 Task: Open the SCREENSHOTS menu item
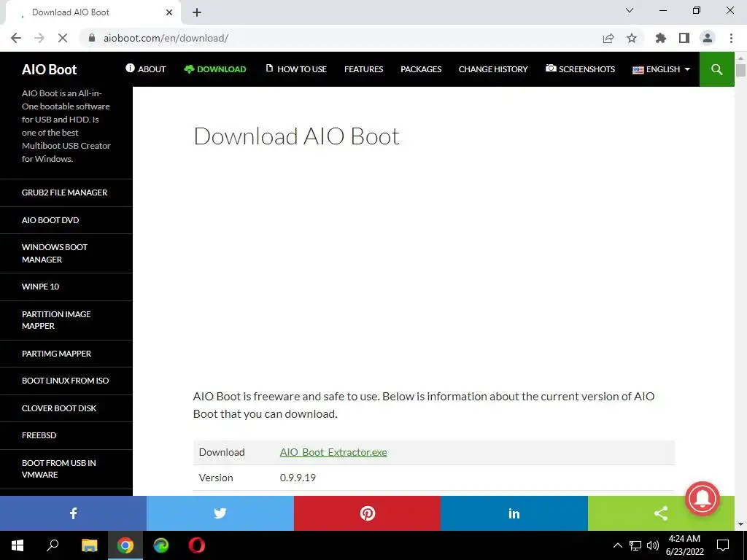click(x=580, y=69)
